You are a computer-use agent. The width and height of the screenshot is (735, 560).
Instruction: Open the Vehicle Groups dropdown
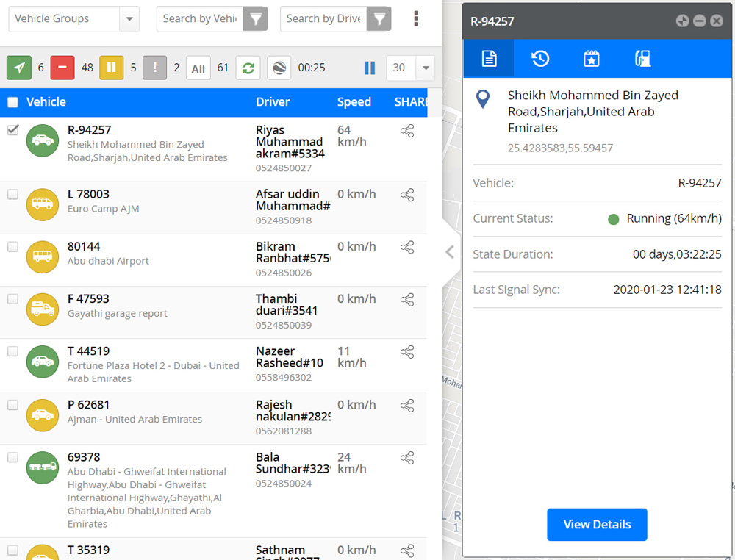point(73,19)
